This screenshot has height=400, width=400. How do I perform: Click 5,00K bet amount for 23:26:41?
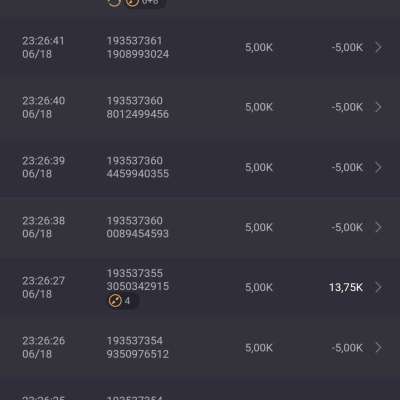click(x=259, y=47)
